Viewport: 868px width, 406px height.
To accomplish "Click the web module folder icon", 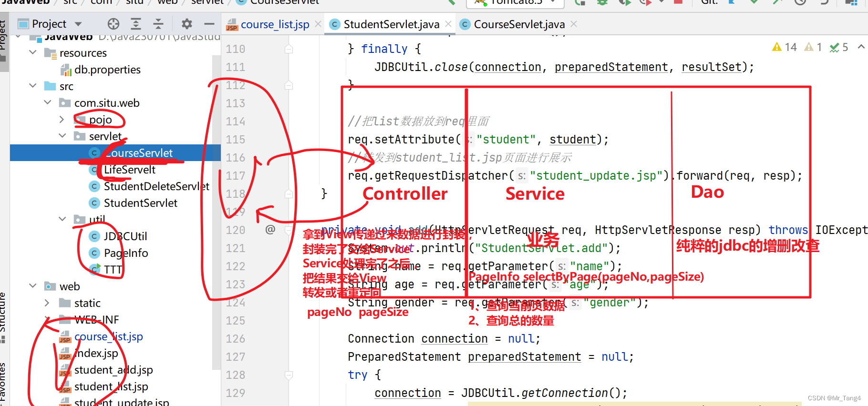I will (50, 286).
